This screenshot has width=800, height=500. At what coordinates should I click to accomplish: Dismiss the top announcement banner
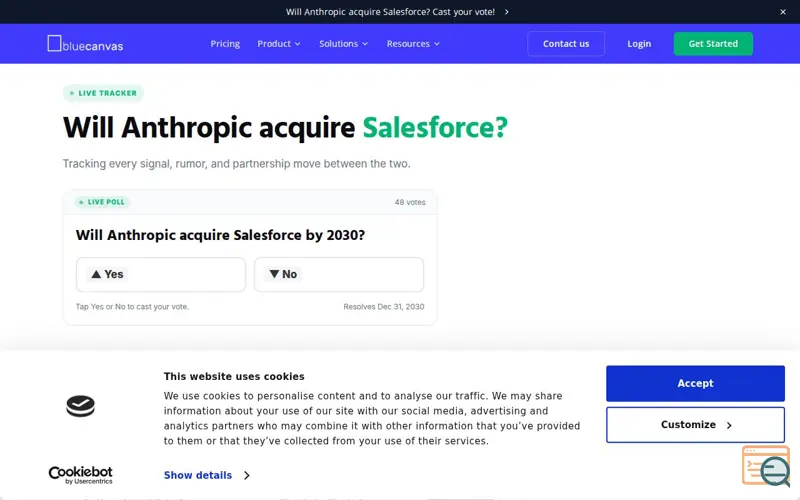783,12
